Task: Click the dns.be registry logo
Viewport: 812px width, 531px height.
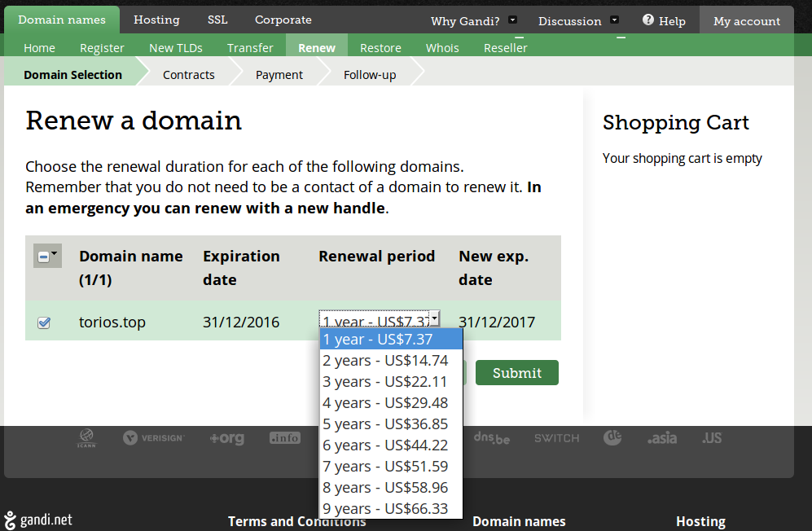Action: 492,438
